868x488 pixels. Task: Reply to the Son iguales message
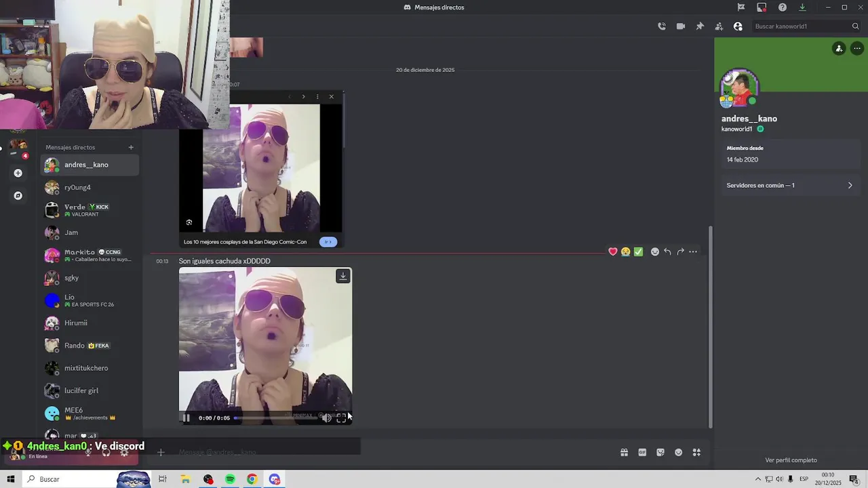668,251
